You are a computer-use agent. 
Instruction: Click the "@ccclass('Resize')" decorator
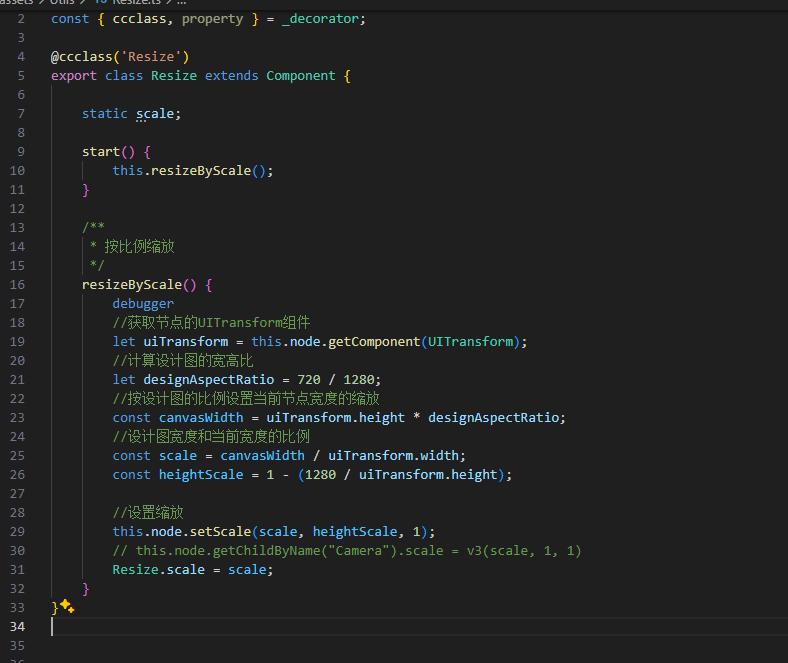(120, 57)
